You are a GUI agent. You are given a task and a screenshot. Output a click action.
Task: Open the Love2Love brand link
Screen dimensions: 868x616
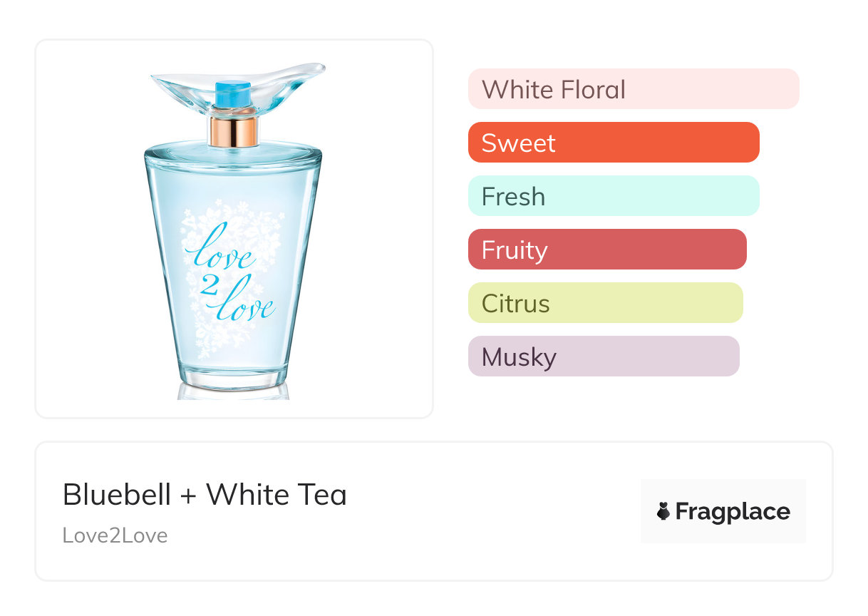(x=115, y=535)
